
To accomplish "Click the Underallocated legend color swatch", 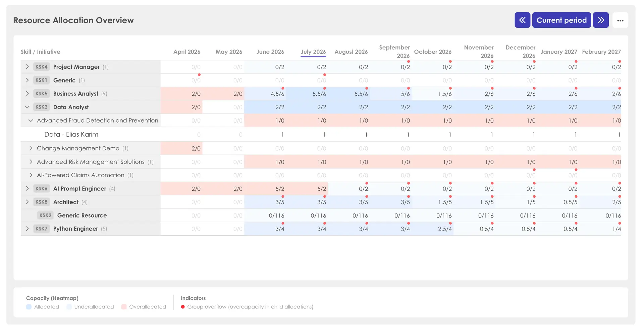I will [69, 307].
